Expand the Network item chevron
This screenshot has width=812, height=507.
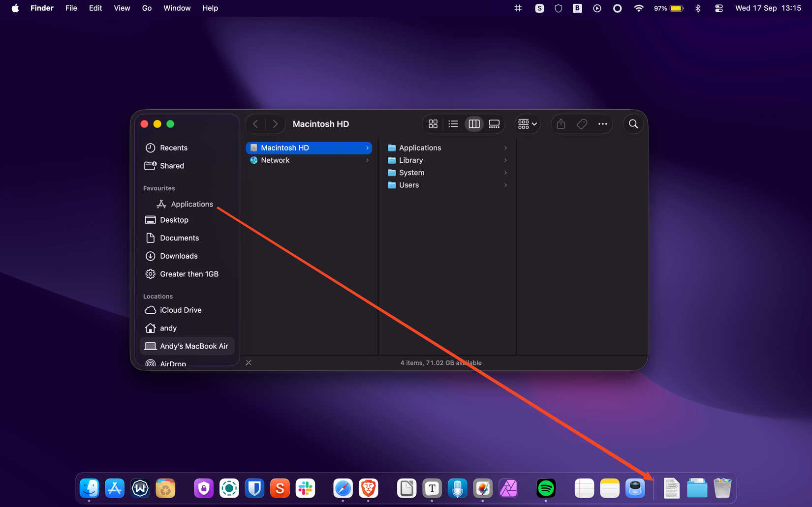click(x=367, y=160)
